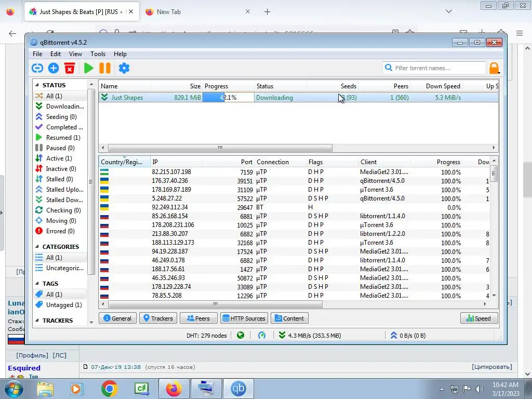Collapse the TAGS section
Screen dimensions: 532x399
point(37,284)
